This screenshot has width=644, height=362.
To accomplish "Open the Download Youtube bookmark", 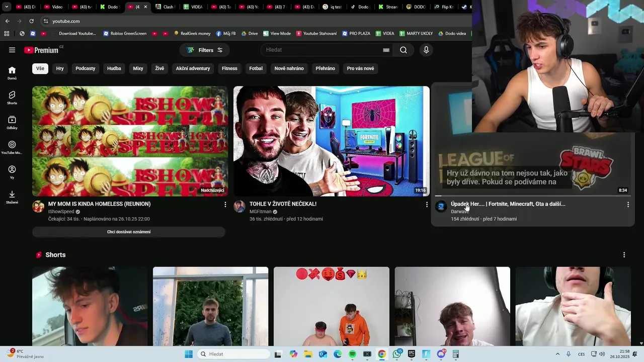I will (x=73, y=34).
